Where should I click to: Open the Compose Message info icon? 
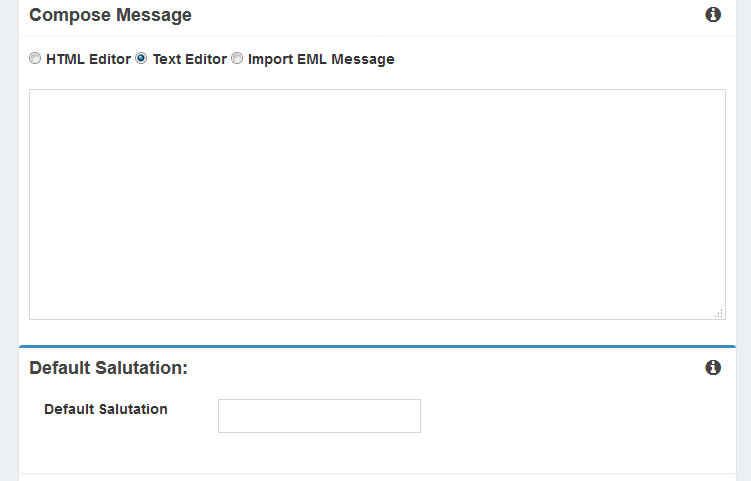point(713,15)
